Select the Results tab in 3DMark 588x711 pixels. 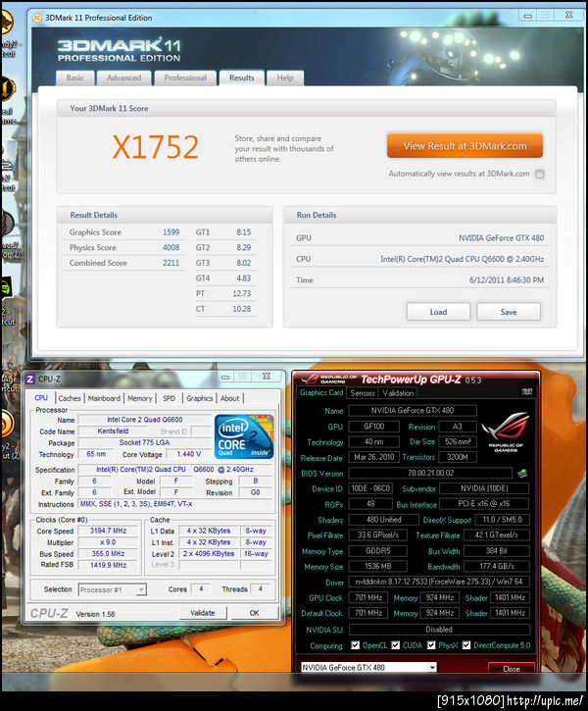tap(242, 78)
